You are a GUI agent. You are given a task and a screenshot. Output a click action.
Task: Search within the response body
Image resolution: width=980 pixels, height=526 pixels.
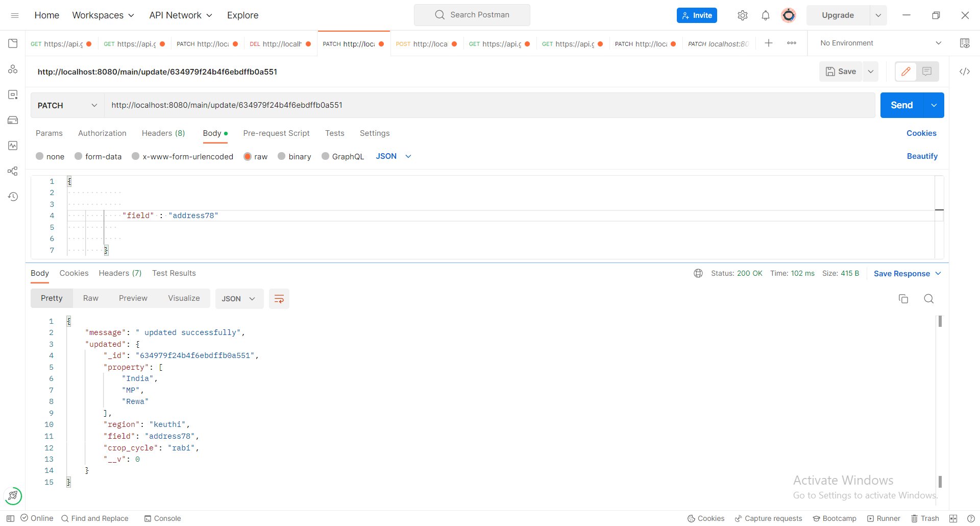click(x=928, y=299)
